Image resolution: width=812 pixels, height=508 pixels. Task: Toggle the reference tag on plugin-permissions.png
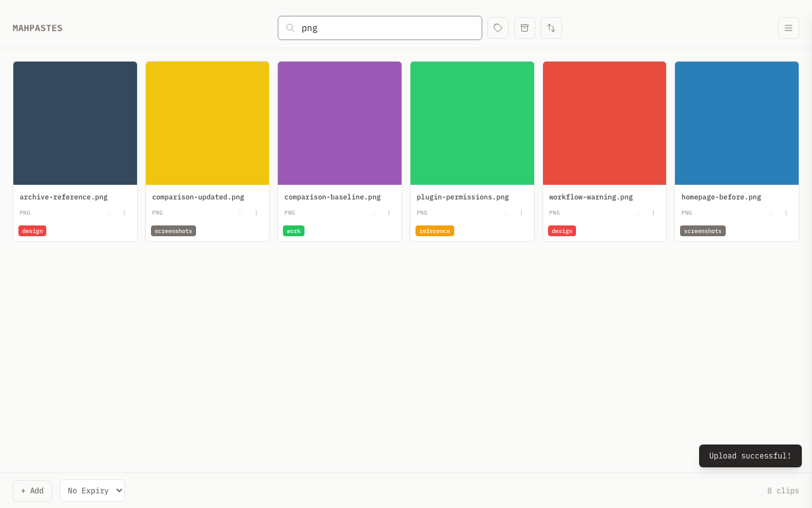click(x=435, y=231)
